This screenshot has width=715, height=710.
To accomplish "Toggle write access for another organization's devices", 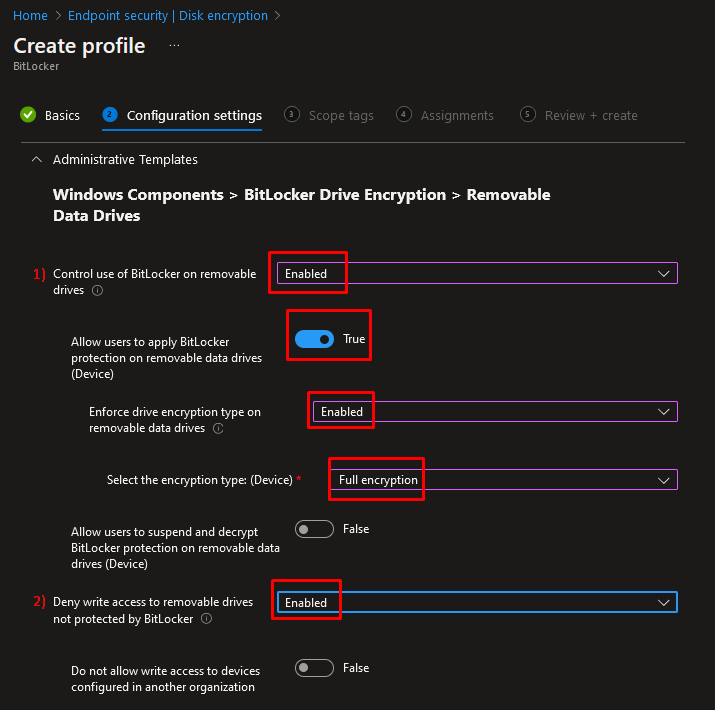I will [x=314, y=668].
